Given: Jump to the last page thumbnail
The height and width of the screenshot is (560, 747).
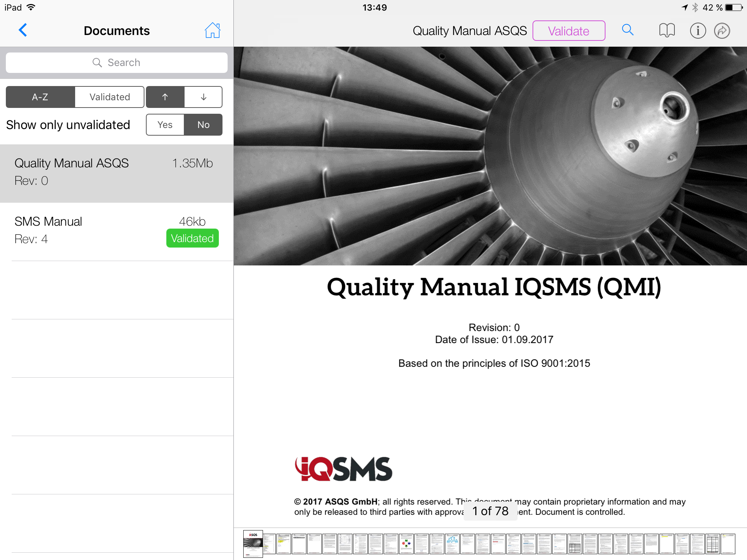Looking at the screenshot, I should (x=728, y=544).
